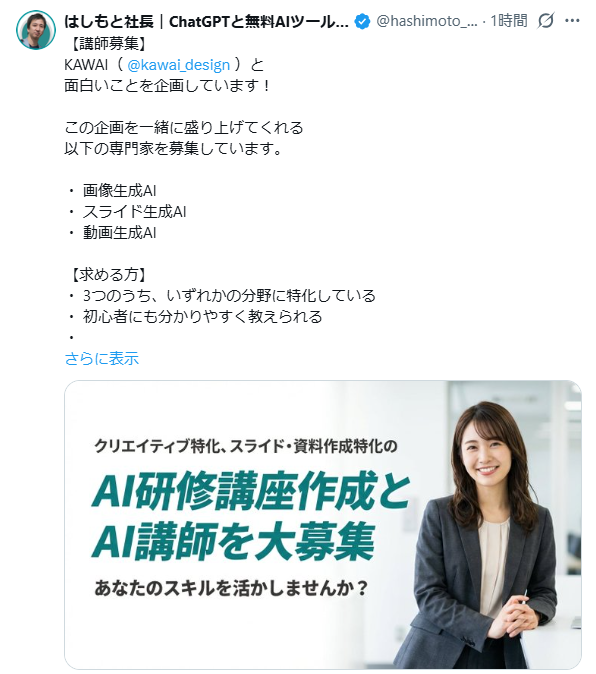Click the スライド生成AI bullet line
This screenshot has width=596, height=674.
point(134,211)
